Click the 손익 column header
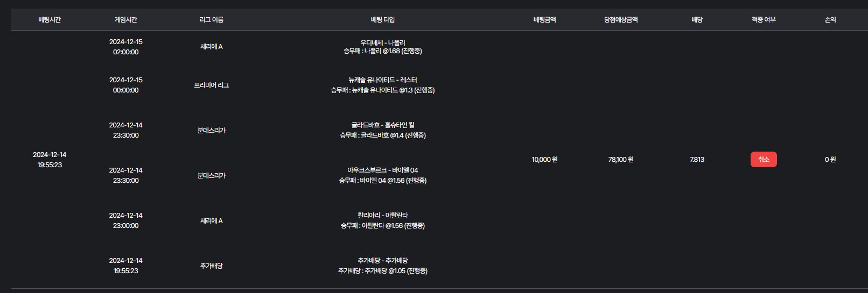Viewport: 868px width, 293px height. pyautogui.click(x=830, y=20)
